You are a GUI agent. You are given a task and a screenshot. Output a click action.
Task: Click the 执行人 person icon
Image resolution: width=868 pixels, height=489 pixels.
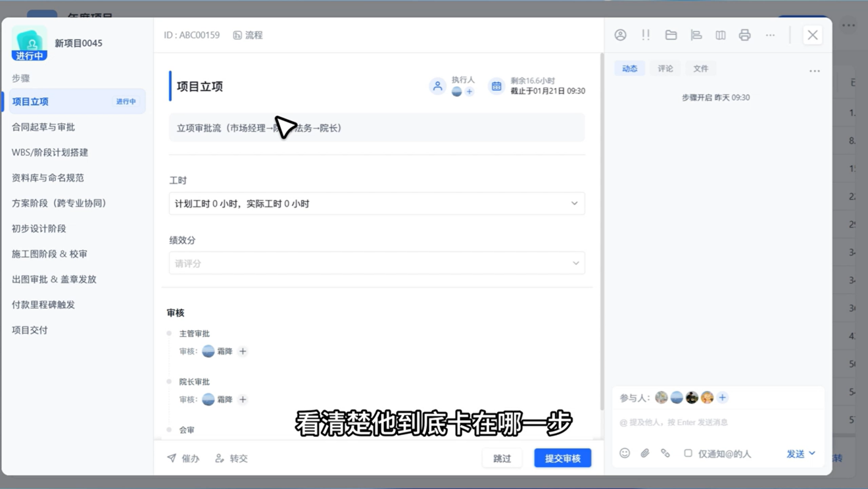(x=437, y=86)
